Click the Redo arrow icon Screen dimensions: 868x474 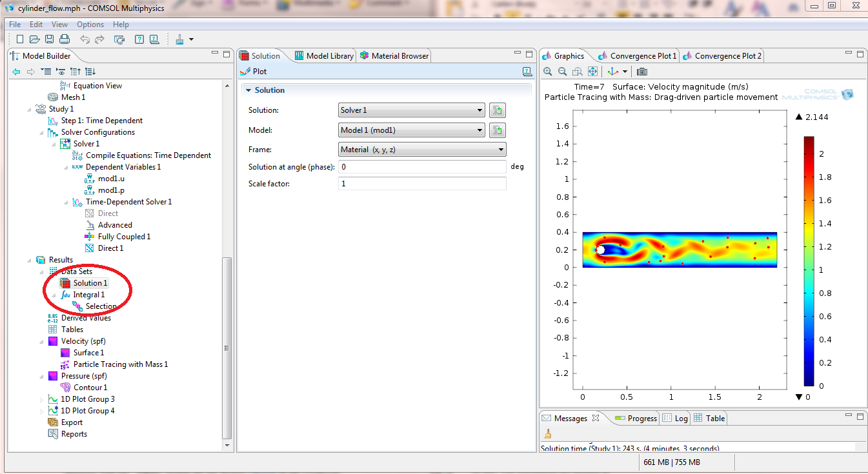tap(99, 39)
